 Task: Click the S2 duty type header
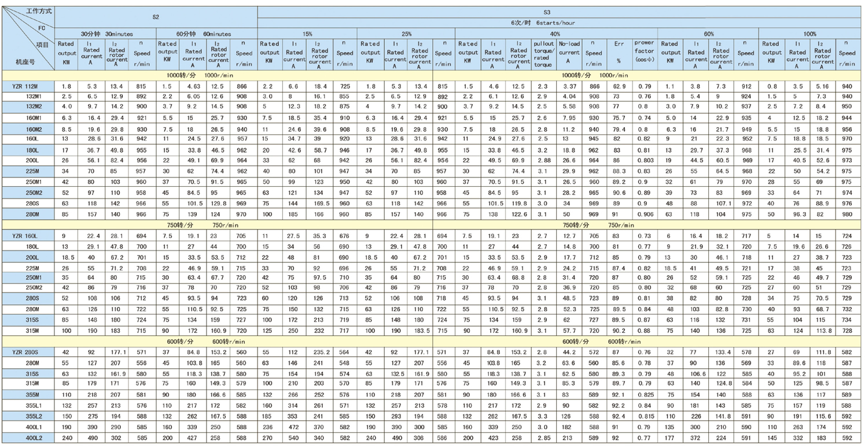(156, 17)
